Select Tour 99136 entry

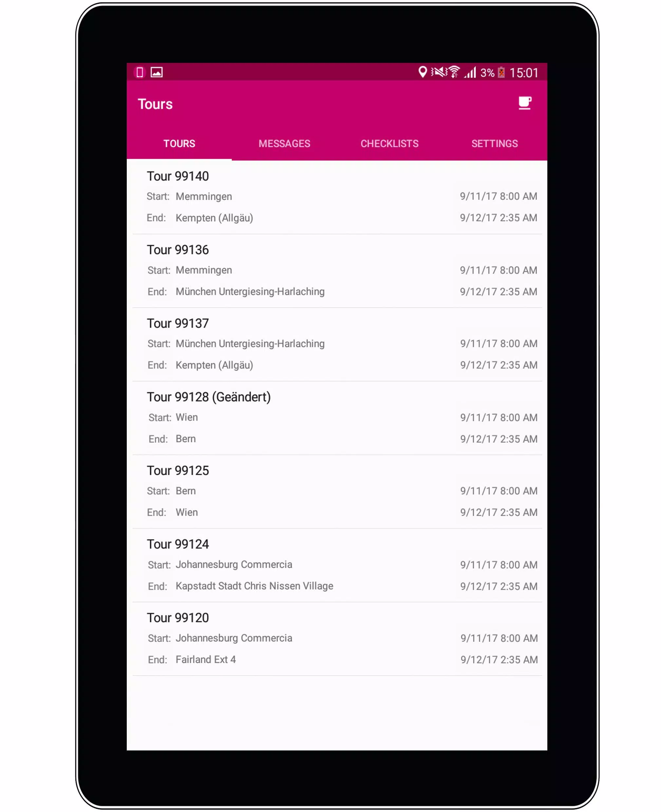337,270
